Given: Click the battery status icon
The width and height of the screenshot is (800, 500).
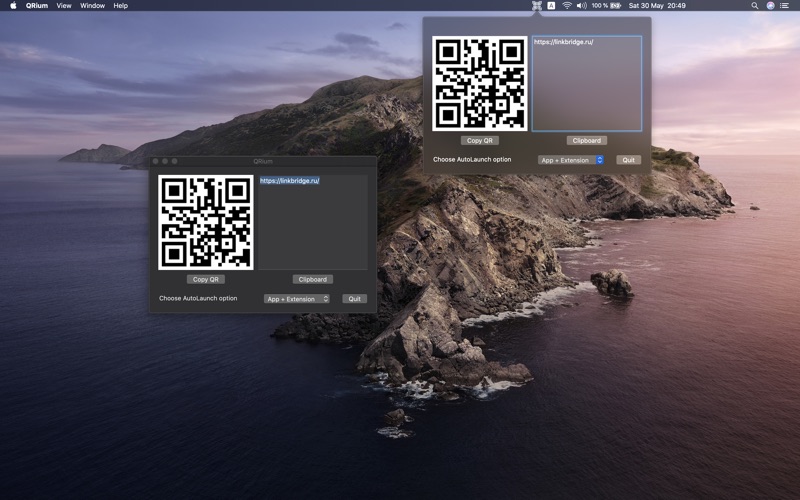Looking at the screenshot, I should click(x=616, y=6).
